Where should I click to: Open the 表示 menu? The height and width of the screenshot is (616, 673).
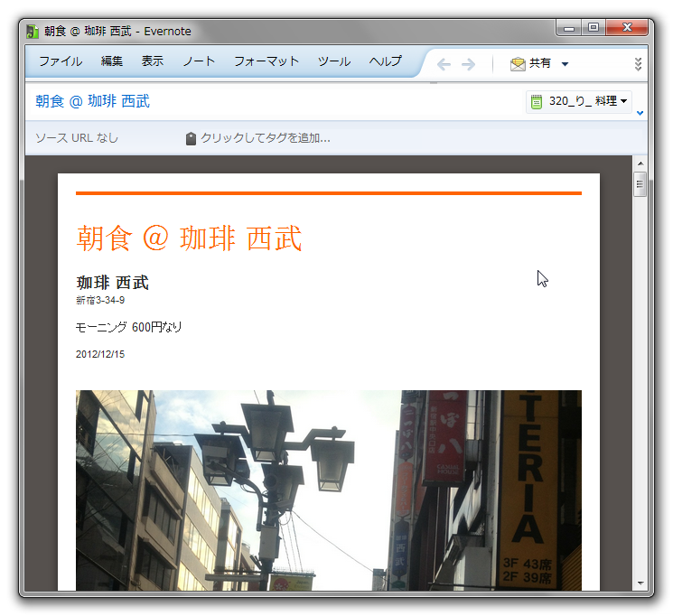coord(153,61)
